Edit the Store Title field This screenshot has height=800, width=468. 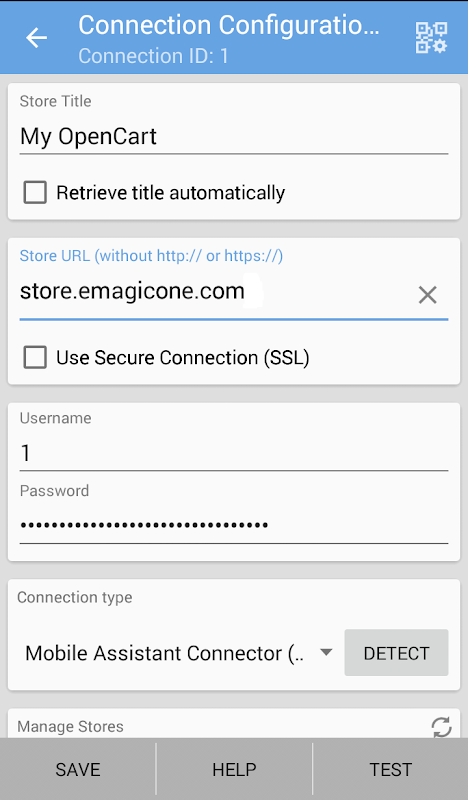[234, 137]
